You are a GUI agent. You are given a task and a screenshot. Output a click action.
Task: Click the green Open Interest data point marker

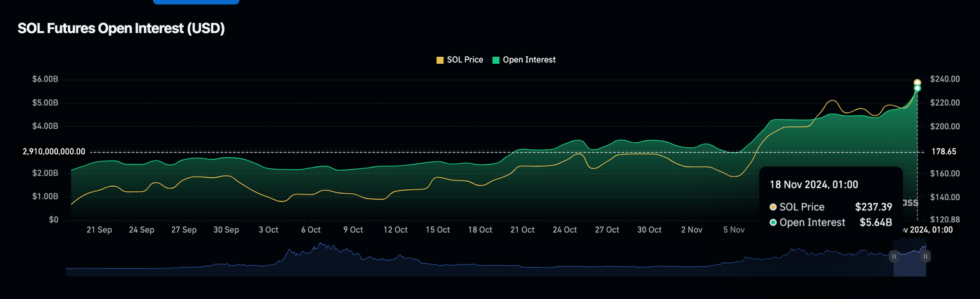(917, 89)
